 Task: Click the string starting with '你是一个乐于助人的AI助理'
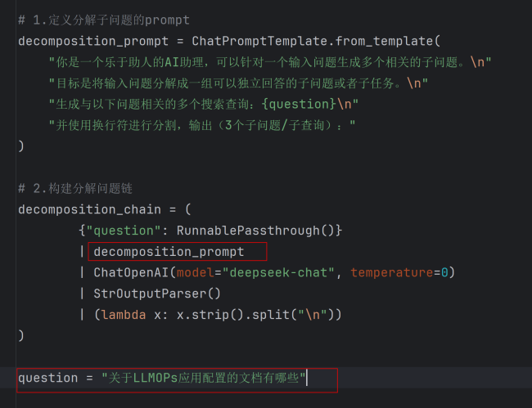(270, 62)
